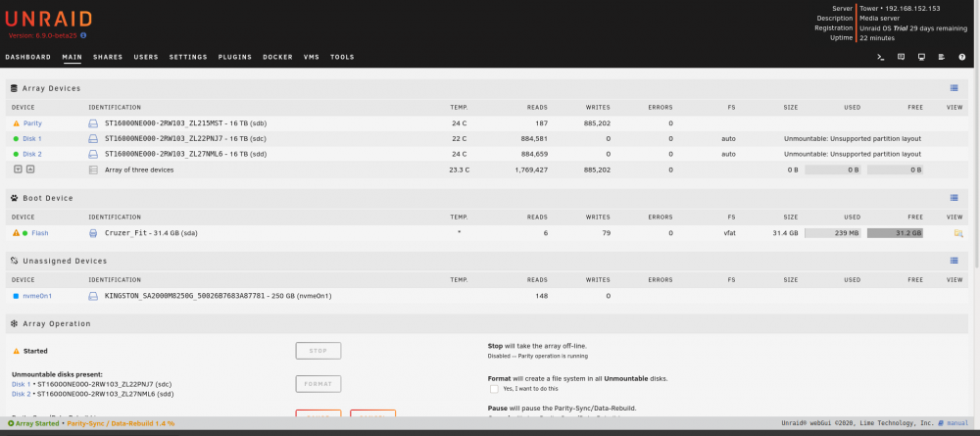Click nvme0n1 blue status square
The image size is (980, 436).
(x=17, y=296)
